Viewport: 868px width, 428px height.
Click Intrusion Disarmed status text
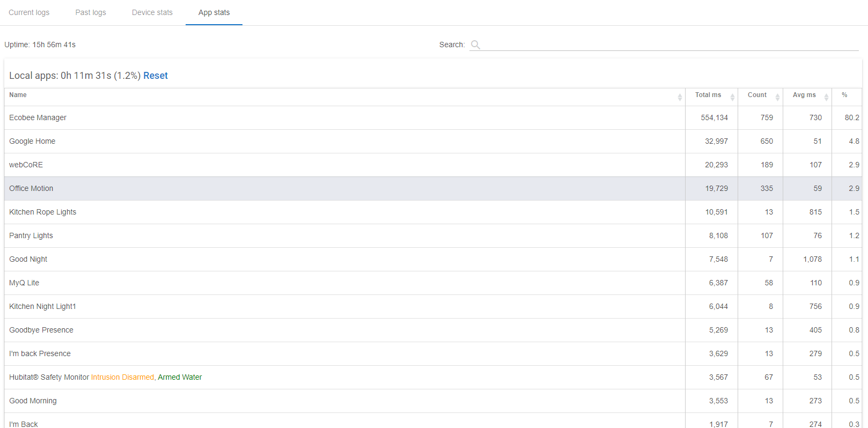click(x=122, y=377)
